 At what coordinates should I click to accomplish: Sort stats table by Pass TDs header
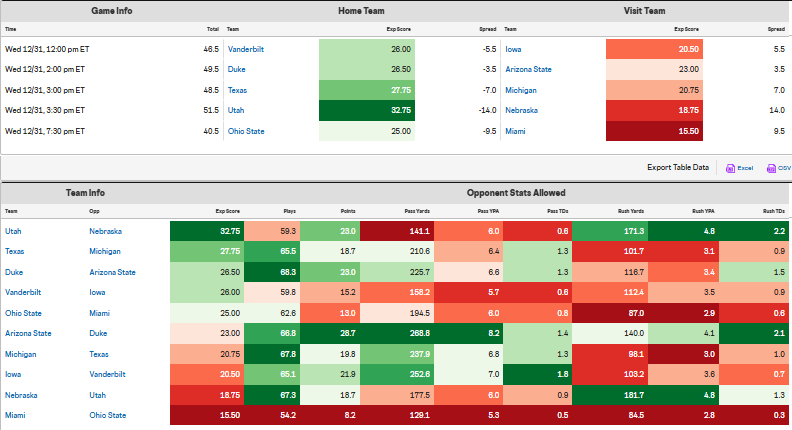pyautogui.click(x=558, y=211)
